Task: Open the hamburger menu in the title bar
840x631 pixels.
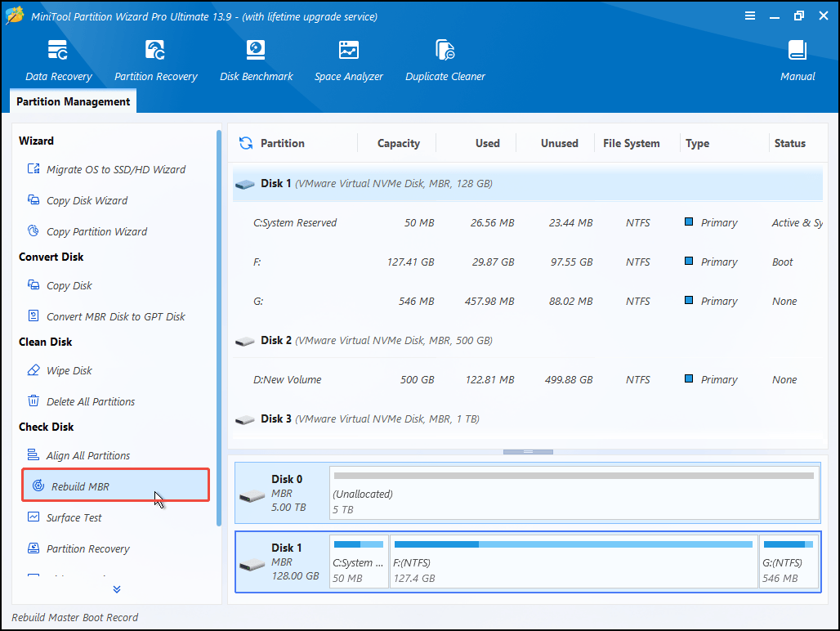Action: pos(750,16)
